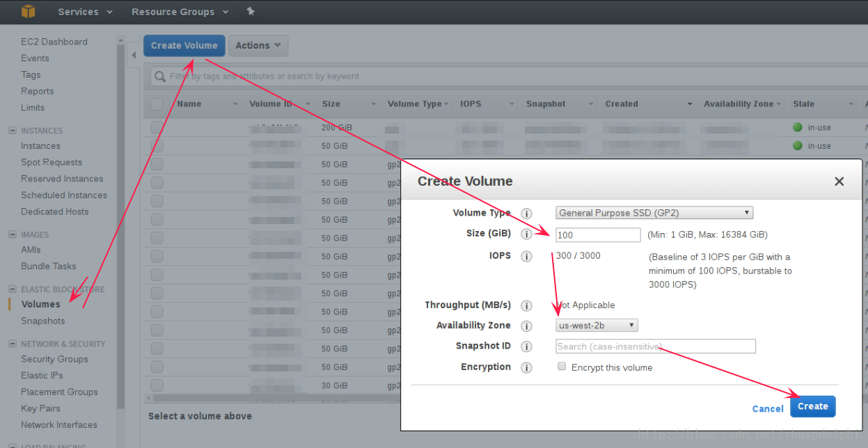This screenshot has width=868, height=448.
Task: Click the pin bookmark icon in top bar
Action: pyautogui.click(x=251, y=11)
